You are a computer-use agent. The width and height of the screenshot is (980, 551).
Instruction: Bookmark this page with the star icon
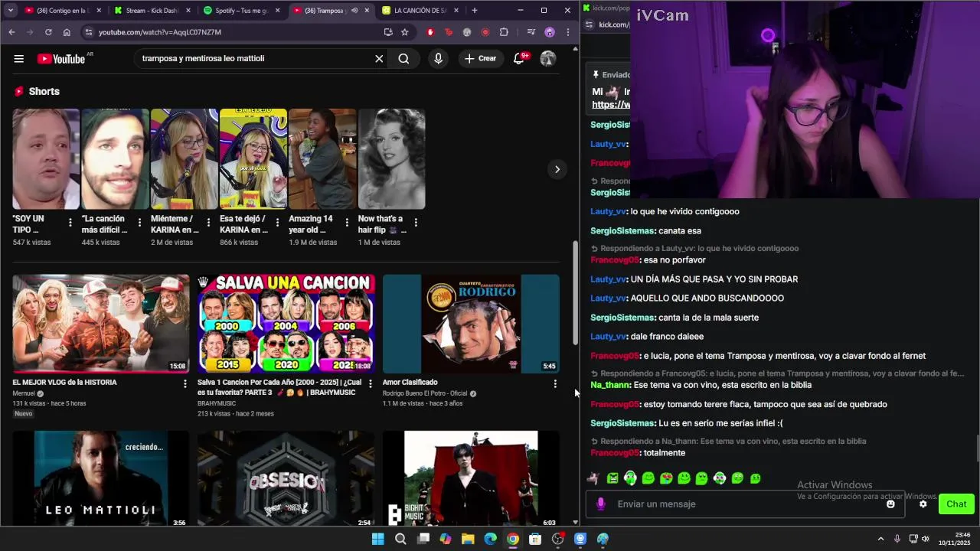405,32
